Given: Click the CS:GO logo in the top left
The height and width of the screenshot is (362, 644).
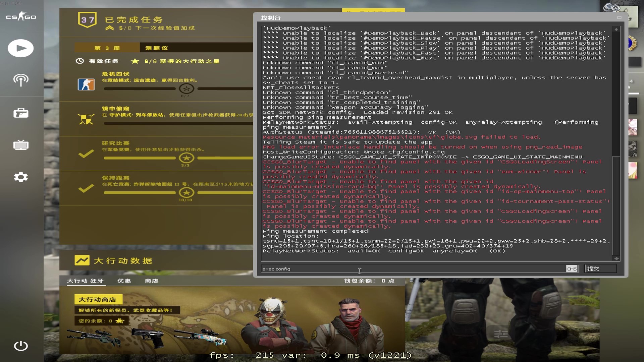Looking at the screenshot, I should (x=21, y=16).
